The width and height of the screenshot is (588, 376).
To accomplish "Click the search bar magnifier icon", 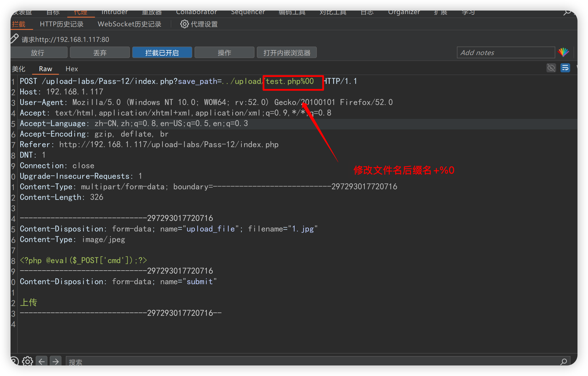I will pyautogui.click(x=563, y=362).
